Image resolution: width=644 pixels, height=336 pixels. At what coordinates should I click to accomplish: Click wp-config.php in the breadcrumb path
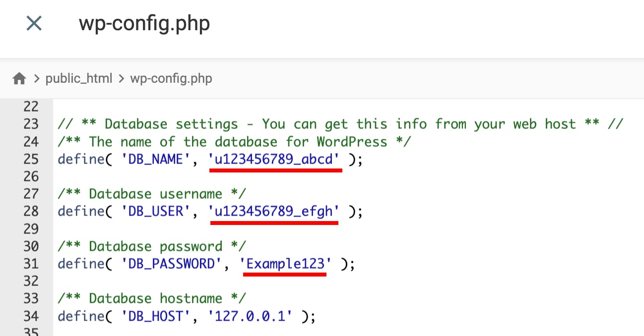[x=171, y=78]
